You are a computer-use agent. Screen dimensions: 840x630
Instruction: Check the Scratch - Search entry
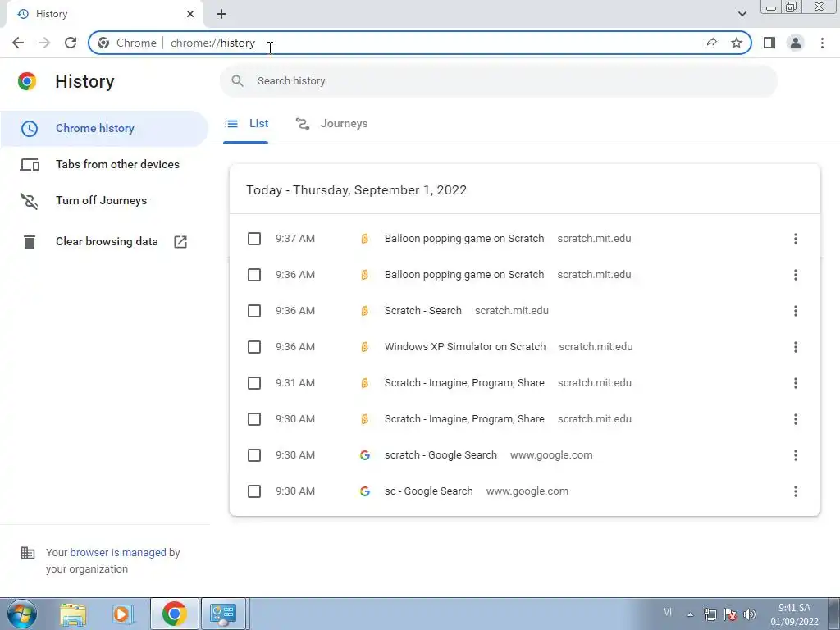click(254, 311)
